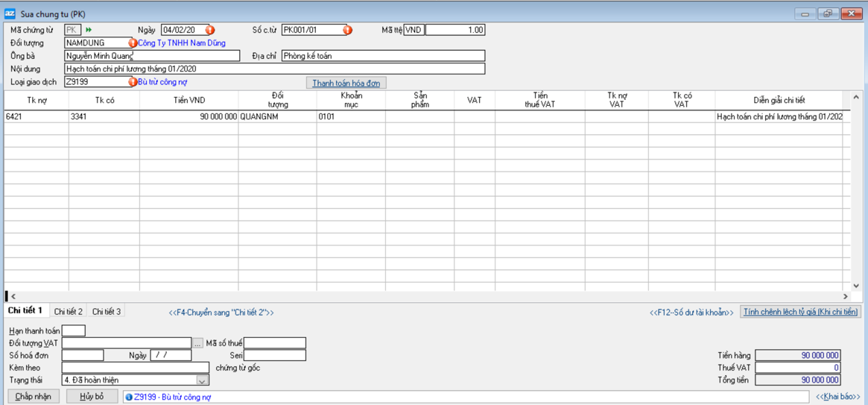Click the Thanh toán hóa đơn button
This screenshot has height=405, width=868.
346,83
